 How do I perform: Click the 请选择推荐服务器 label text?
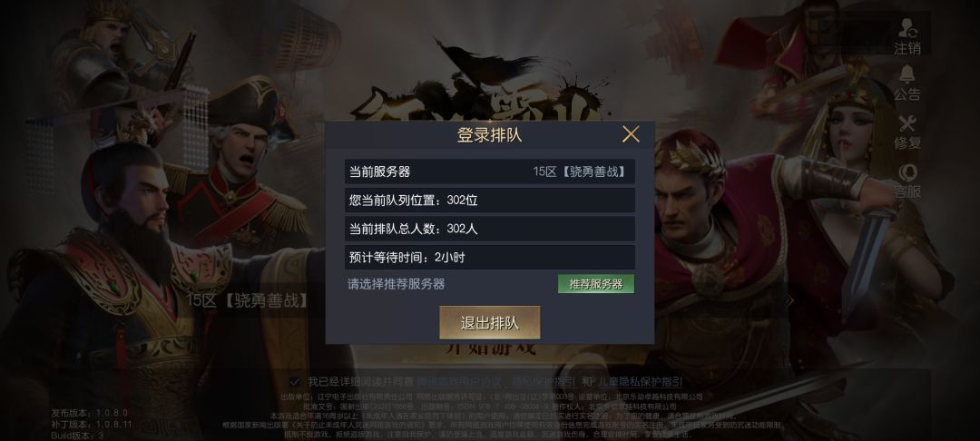[397, 284]
